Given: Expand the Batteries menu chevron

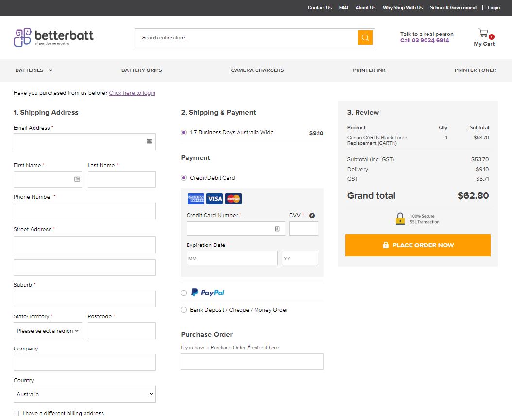Looking at the screenshot, I should pyautogui.click(x=51, y=70).
